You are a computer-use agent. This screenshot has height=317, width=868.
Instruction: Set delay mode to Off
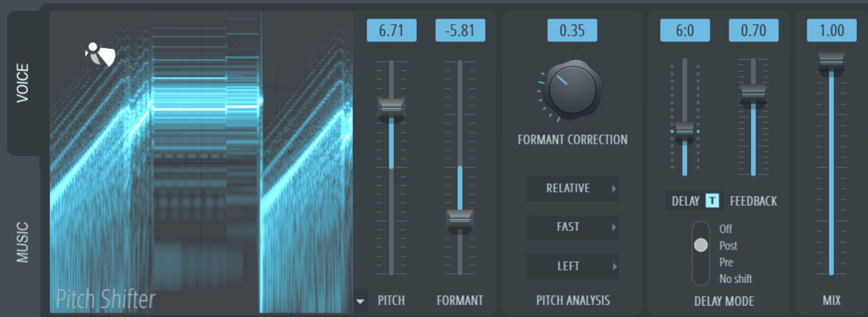tap(726, 229)
